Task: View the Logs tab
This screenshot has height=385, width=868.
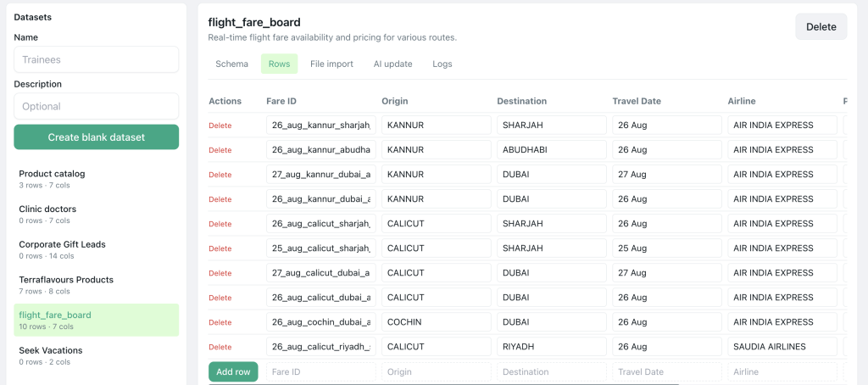Action: pos(442,64)
